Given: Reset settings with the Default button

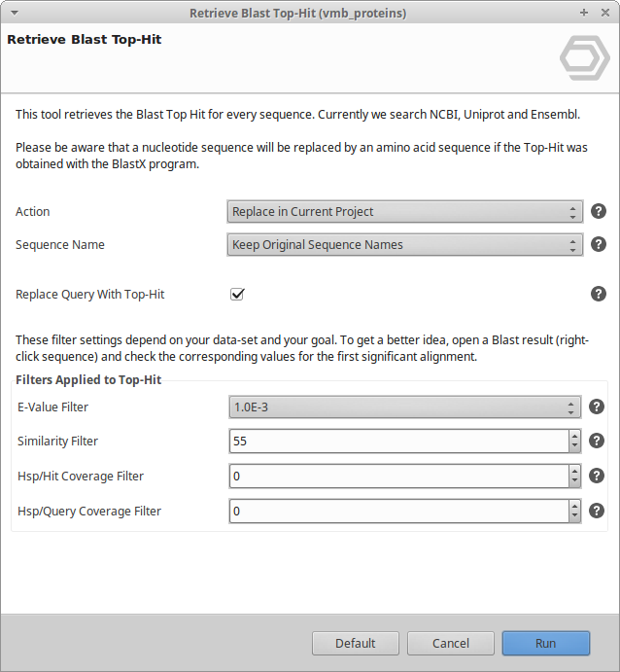Looking at the screenshot, I should click(x=356, y=643).
